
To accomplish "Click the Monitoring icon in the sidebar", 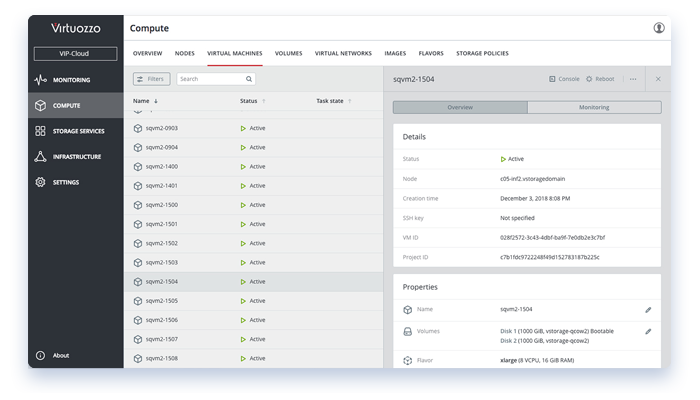I will [x=40, y=80].
